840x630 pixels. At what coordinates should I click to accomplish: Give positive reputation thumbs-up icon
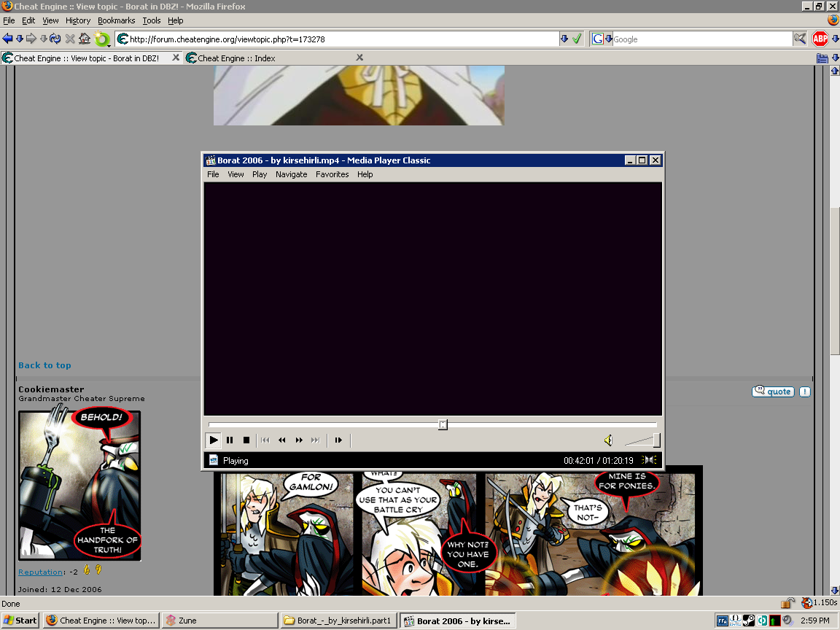tap(87, 570)
